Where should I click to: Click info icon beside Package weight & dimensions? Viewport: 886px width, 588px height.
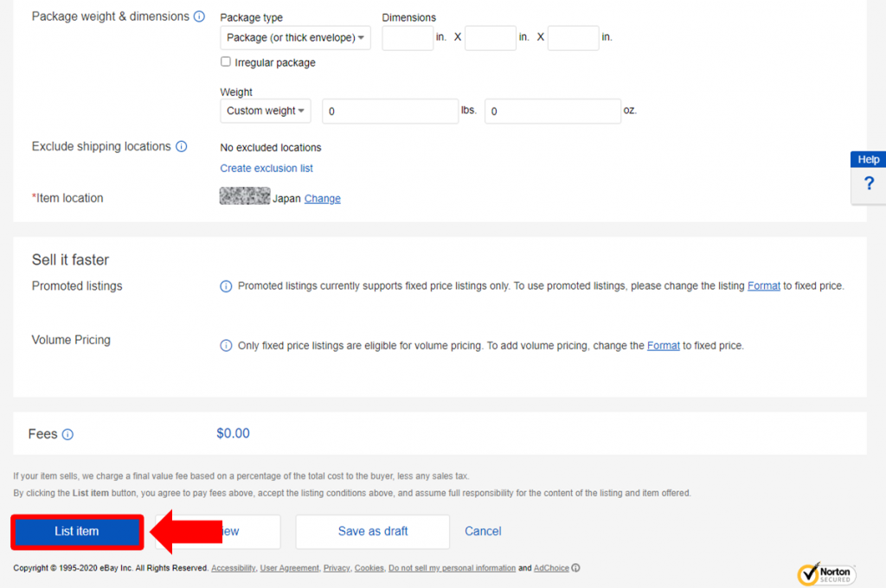pyautogui.click(x=199, y=16)
